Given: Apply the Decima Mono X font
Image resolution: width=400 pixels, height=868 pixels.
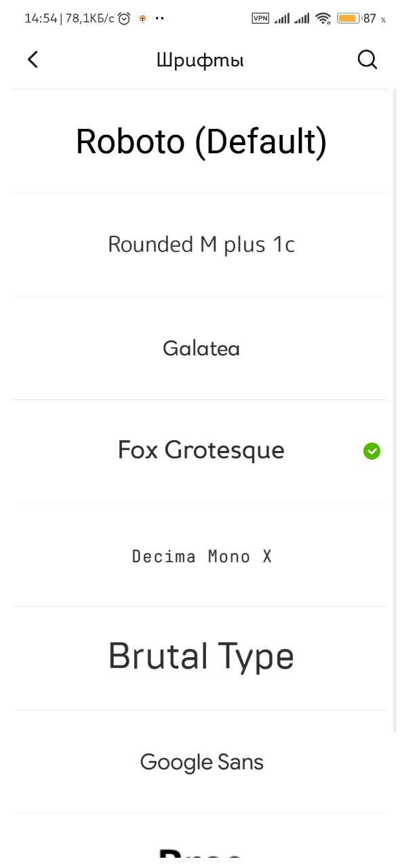Looking at the screenshot, I should point(200,555).
